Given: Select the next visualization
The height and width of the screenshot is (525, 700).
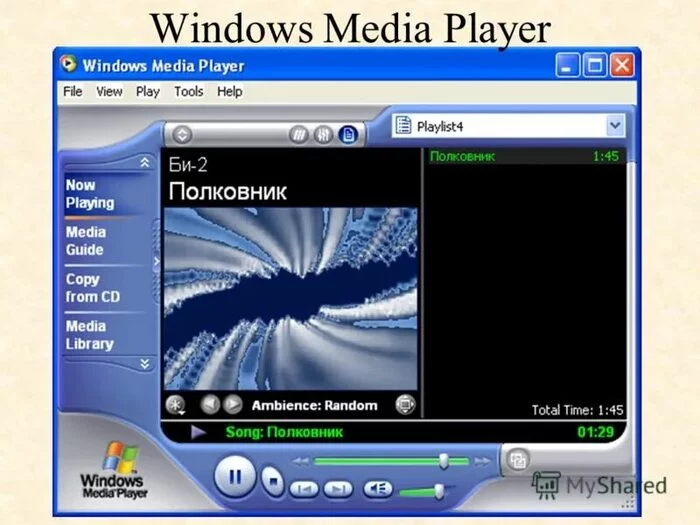Looking at the screenshot, I should (233, 405).
